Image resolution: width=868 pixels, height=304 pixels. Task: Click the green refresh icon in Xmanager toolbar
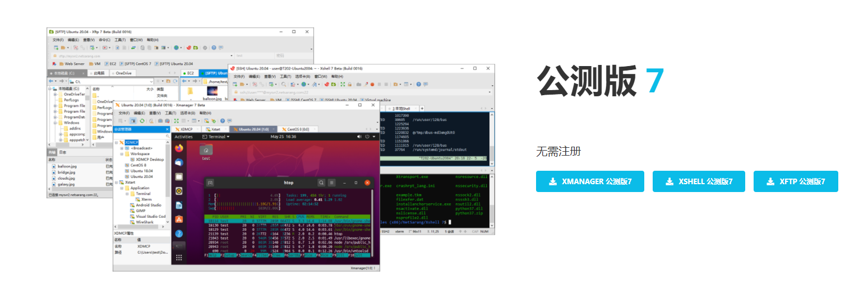[142, 120]
